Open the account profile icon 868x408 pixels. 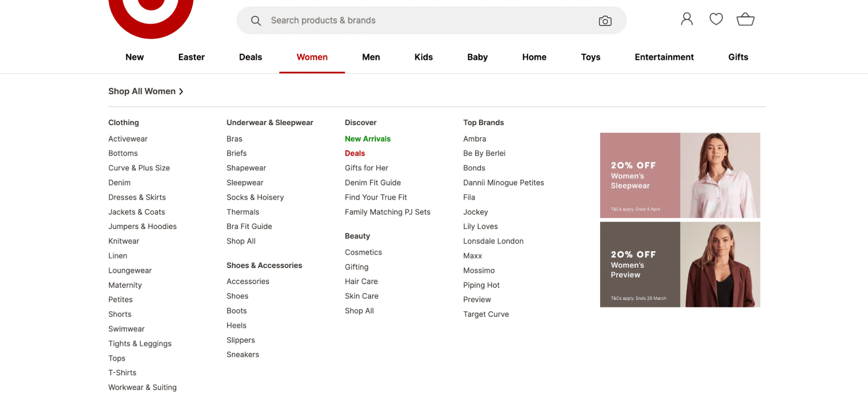(x=686, y=19)
